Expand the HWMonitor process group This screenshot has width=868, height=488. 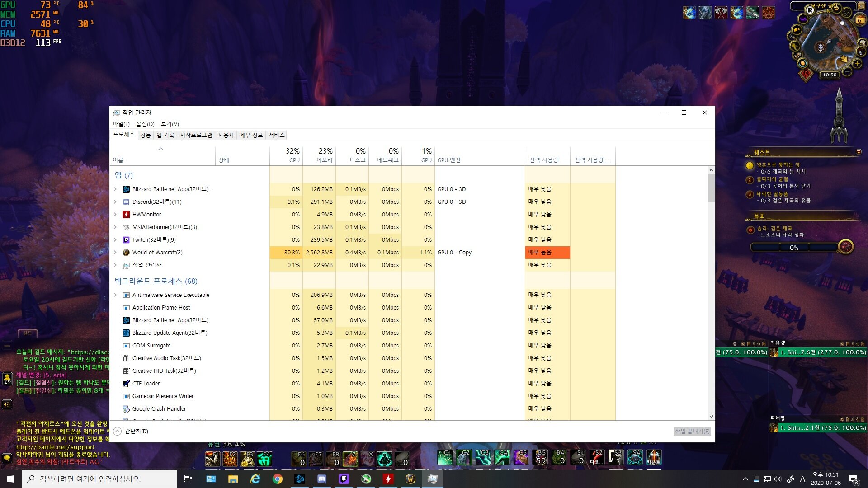pos(115,215)
